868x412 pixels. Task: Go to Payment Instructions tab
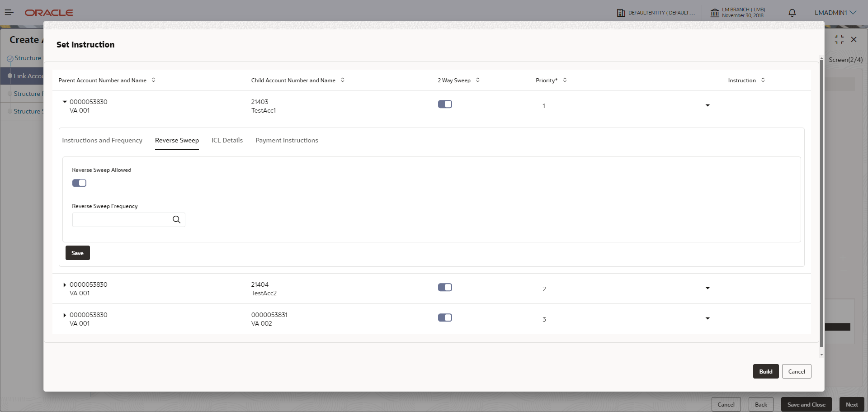pos(287,141)
